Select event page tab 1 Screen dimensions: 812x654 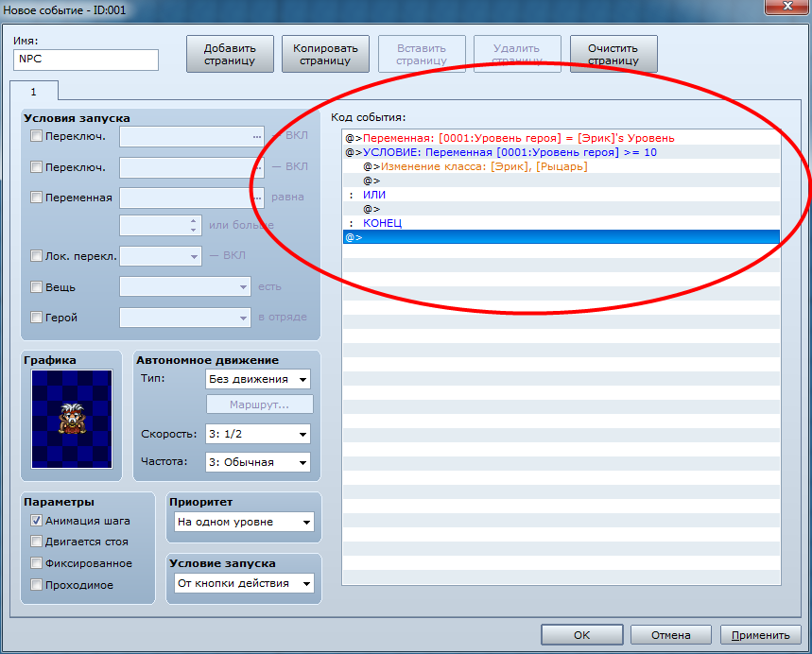[x=34, y=92]
